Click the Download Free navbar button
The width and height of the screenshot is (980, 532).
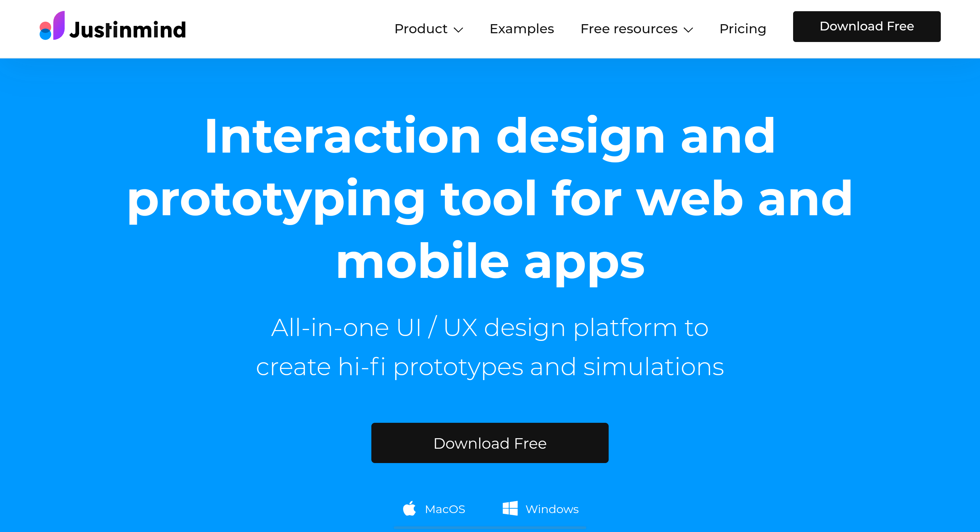point(867,26)
